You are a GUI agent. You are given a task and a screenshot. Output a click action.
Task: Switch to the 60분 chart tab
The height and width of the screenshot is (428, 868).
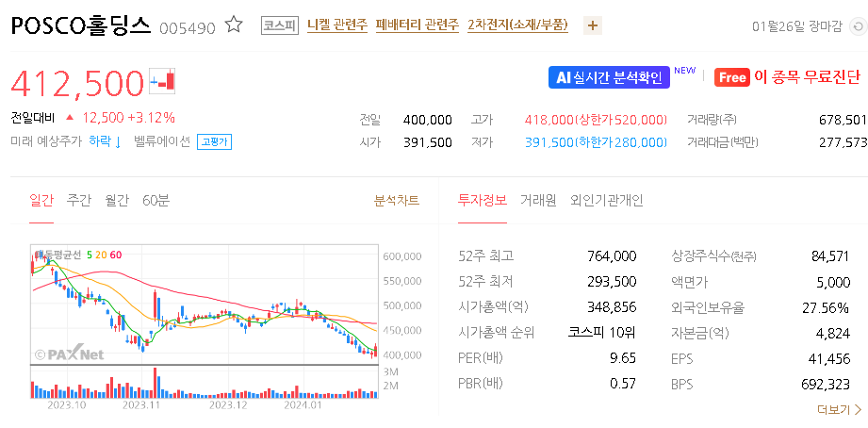(x=156, y=201)
